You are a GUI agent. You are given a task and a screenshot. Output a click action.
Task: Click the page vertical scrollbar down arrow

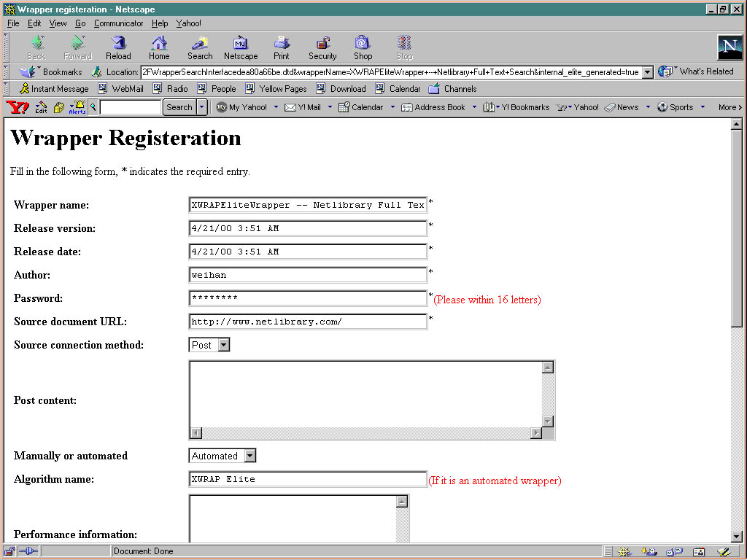[x=736, y=537]
